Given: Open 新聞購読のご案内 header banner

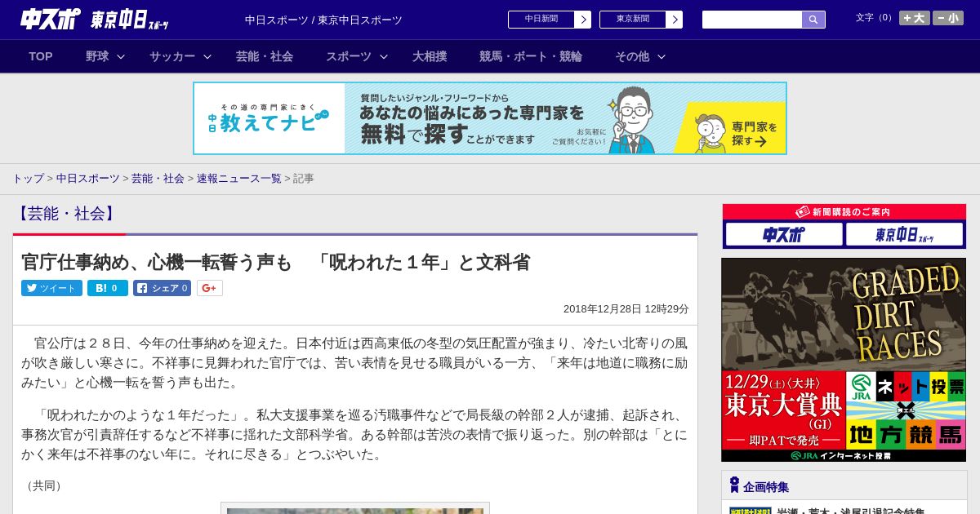Looking at the screenshot, I should (x=844, y=211).
